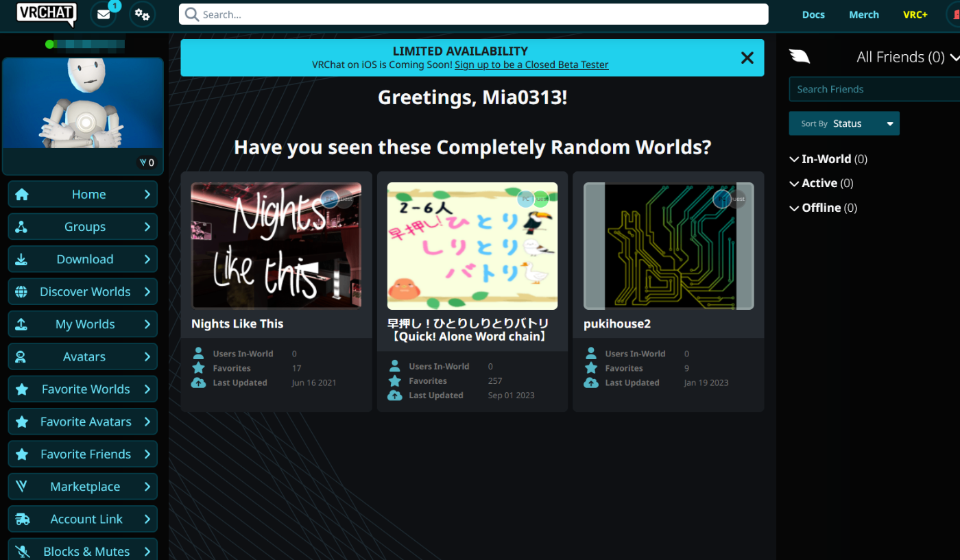Screen dimensions: 960x560
Task: Click the PC platform badge on pukihouse2
Action: click(x=721, y=199)
